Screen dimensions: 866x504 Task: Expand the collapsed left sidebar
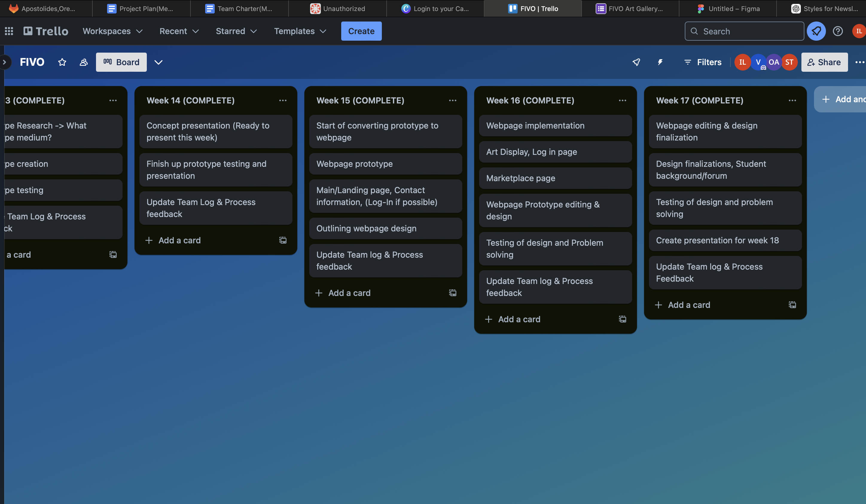(x=4, y=62)
